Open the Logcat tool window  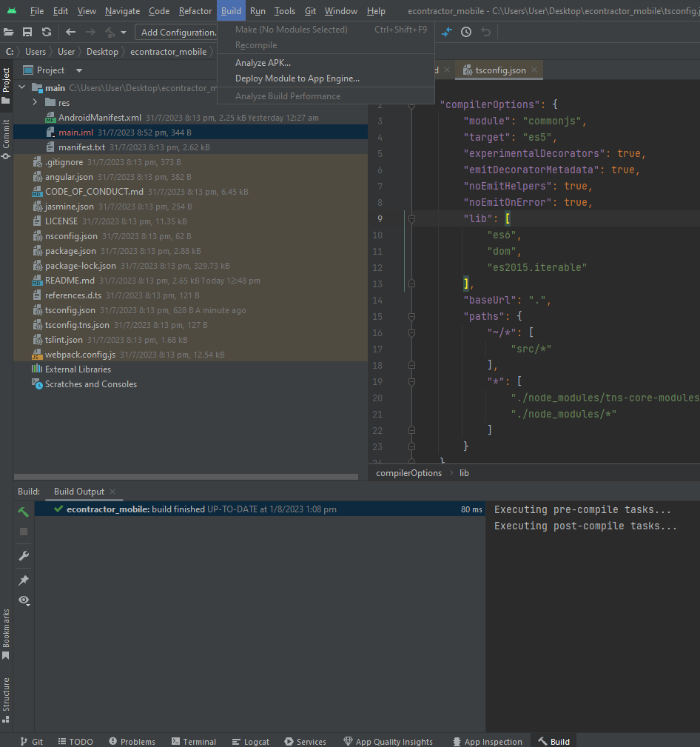251,741
